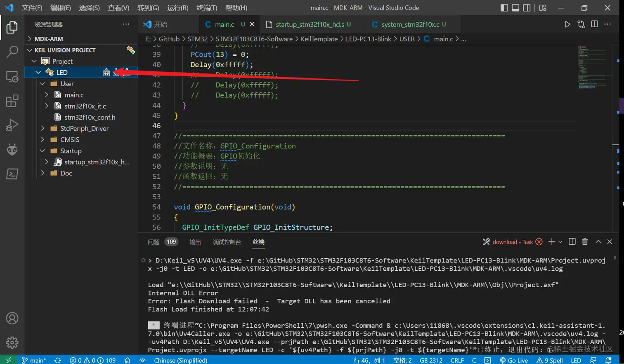This screenshot has height=364, width=624.
Task: Switch to the 调试控制台 panel tab
Action: [227, 242]
